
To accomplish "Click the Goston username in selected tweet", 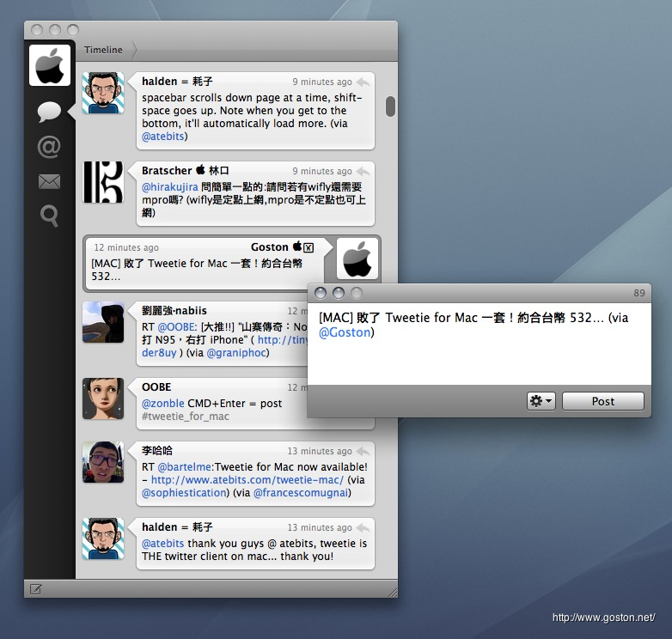I will point(269,247).
